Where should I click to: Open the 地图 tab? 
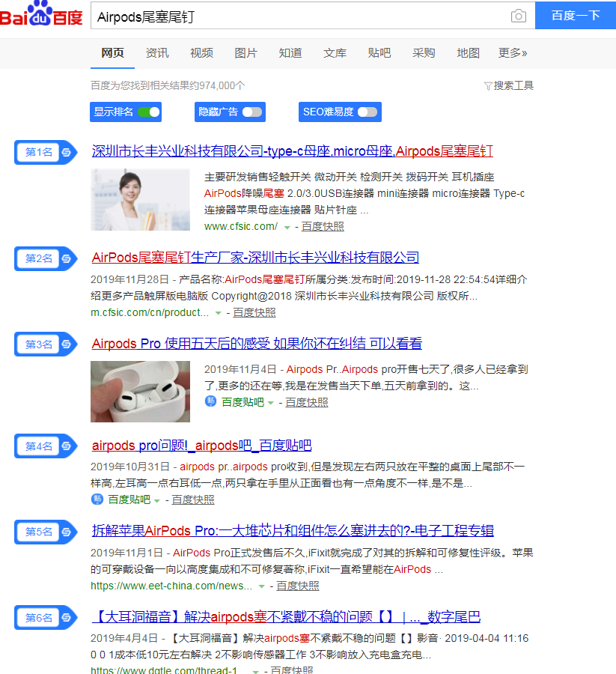pos(469,53)
